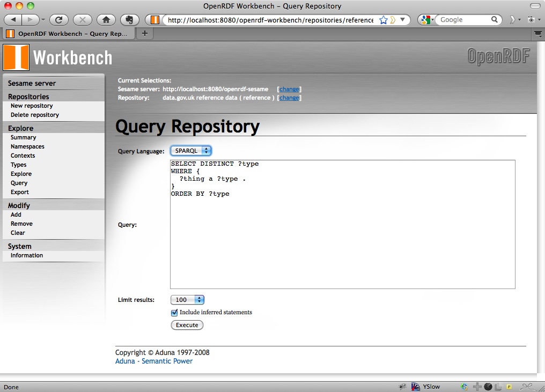545x392 pixels.
Task: Click the Query Repository page heading
Action: click(187, 126)
